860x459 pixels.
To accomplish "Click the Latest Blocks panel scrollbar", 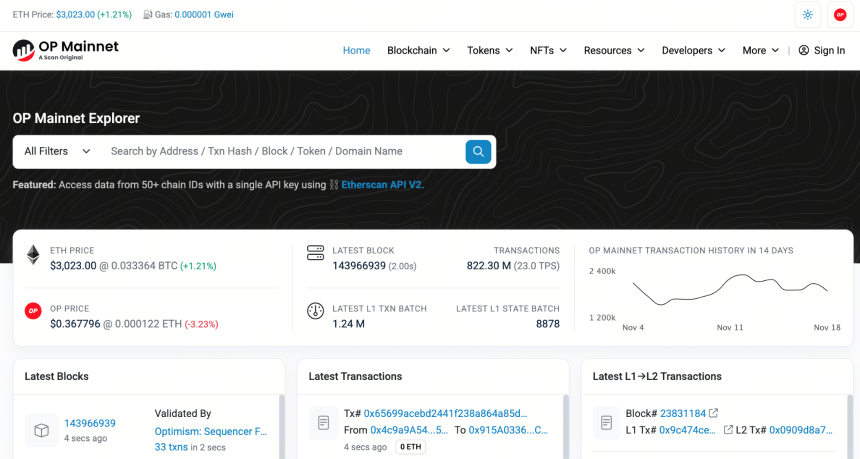I will coord(282,427).
